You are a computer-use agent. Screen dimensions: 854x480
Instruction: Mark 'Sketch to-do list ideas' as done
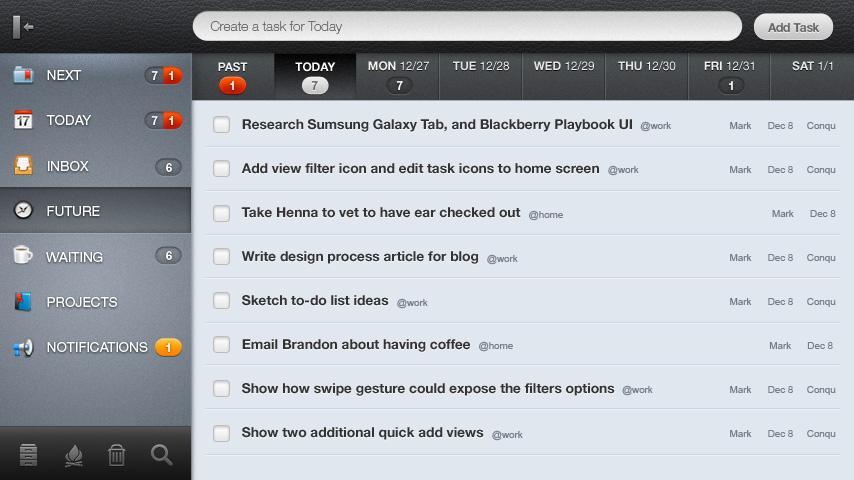click(222, 301)
